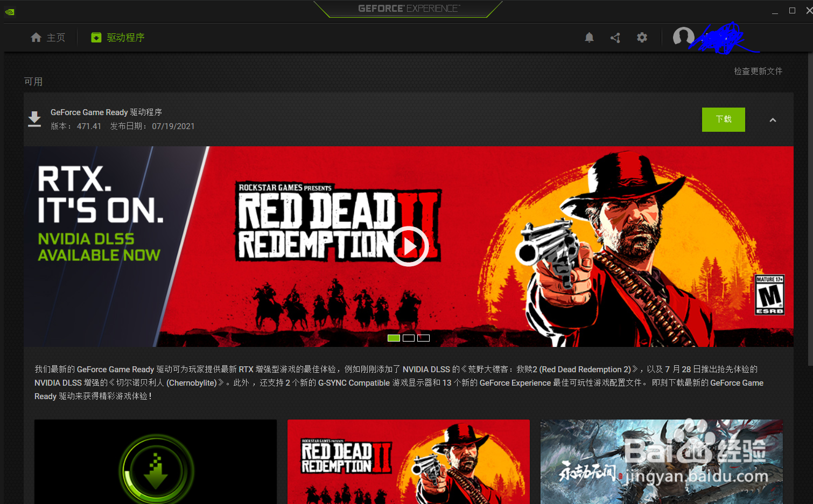The image size is (813, 504).
Task: Click the vertical scrollbar on the right
Action: pos(810,210)
